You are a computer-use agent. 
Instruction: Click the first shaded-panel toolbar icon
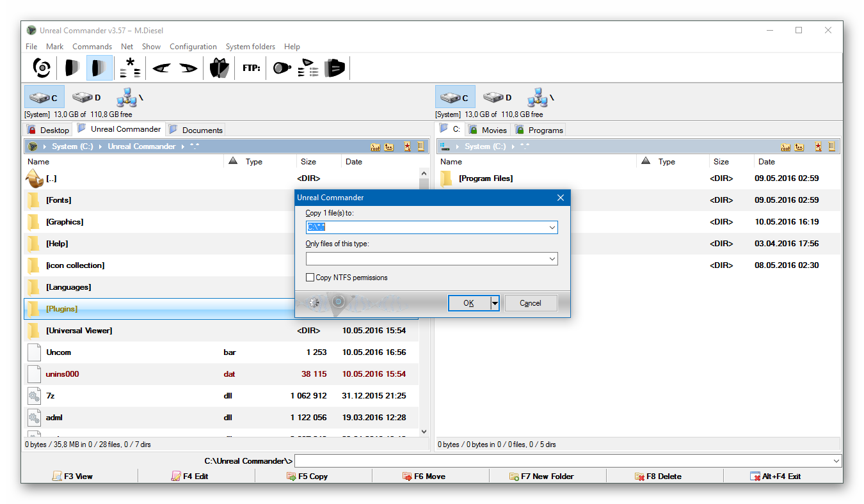[x=72, y=67]
